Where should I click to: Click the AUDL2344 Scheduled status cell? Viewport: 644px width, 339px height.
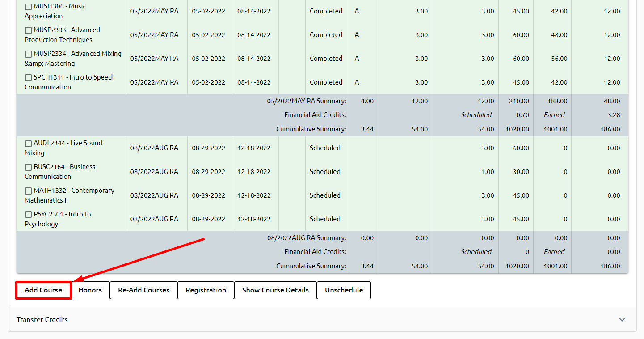(x=325, y=148)
